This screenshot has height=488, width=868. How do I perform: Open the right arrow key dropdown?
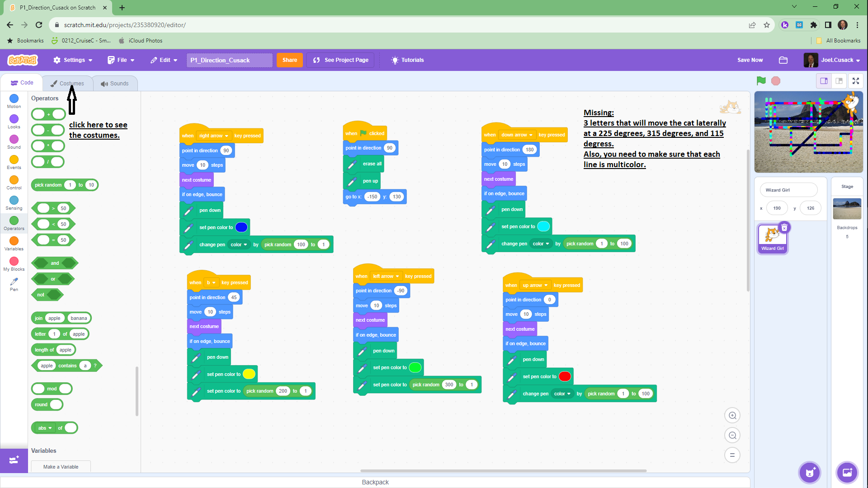click(x=214, y=136)
